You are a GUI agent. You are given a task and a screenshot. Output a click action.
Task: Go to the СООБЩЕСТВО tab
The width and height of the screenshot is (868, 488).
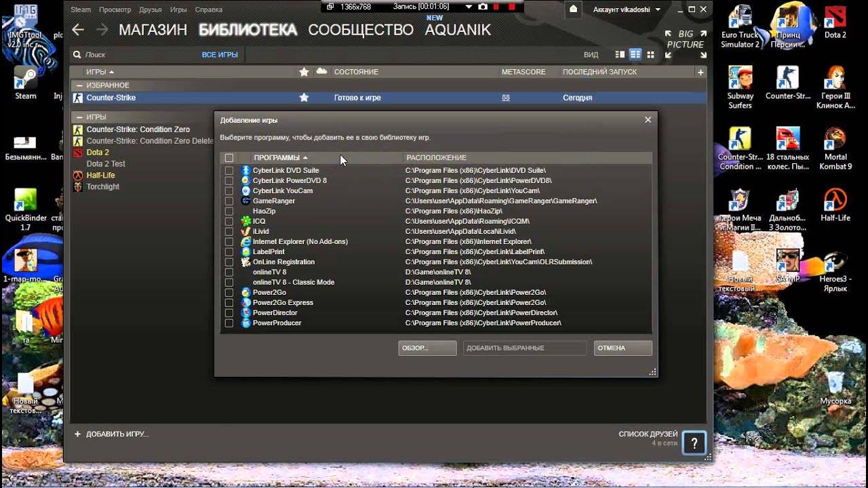pyautogui.click(x=361, y=30)
